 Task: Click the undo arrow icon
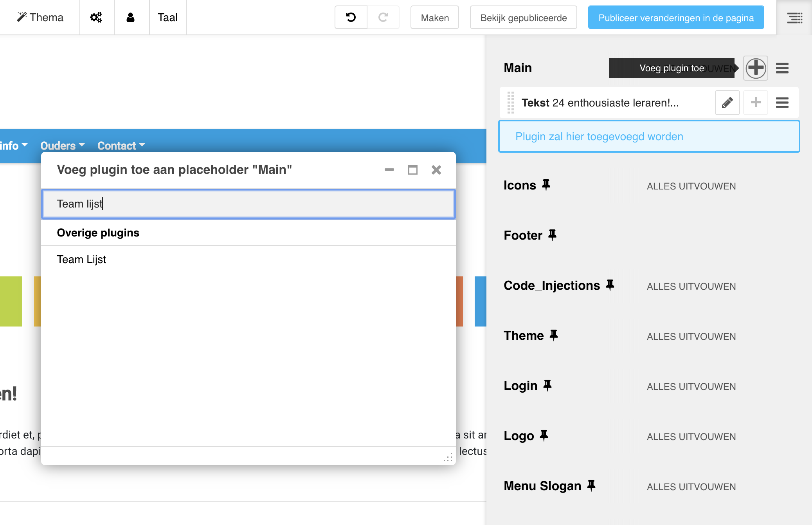tap(351, 17)
